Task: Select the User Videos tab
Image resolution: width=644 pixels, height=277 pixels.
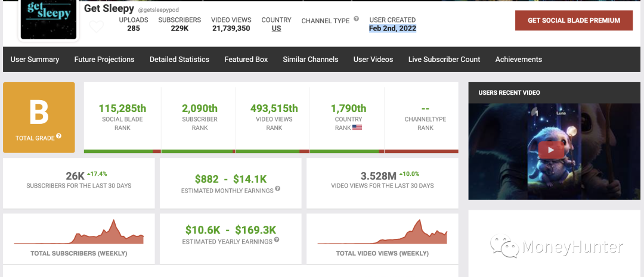Action: coord(373,60)
